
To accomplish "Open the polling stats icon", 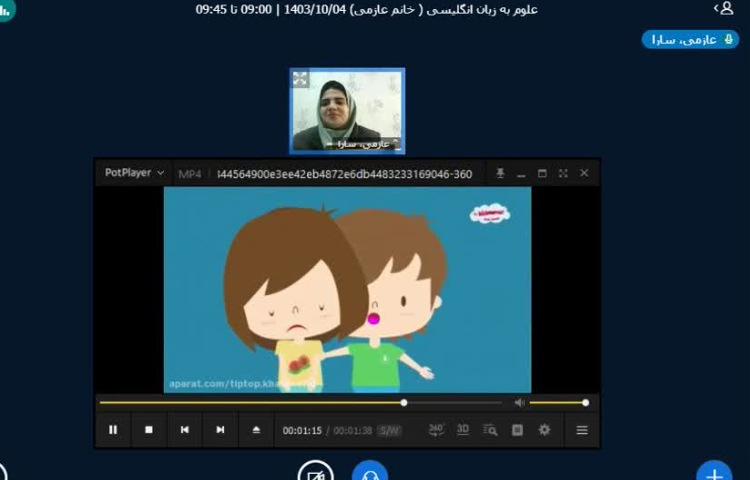I will pyautogui.click(x=4, y=9).
